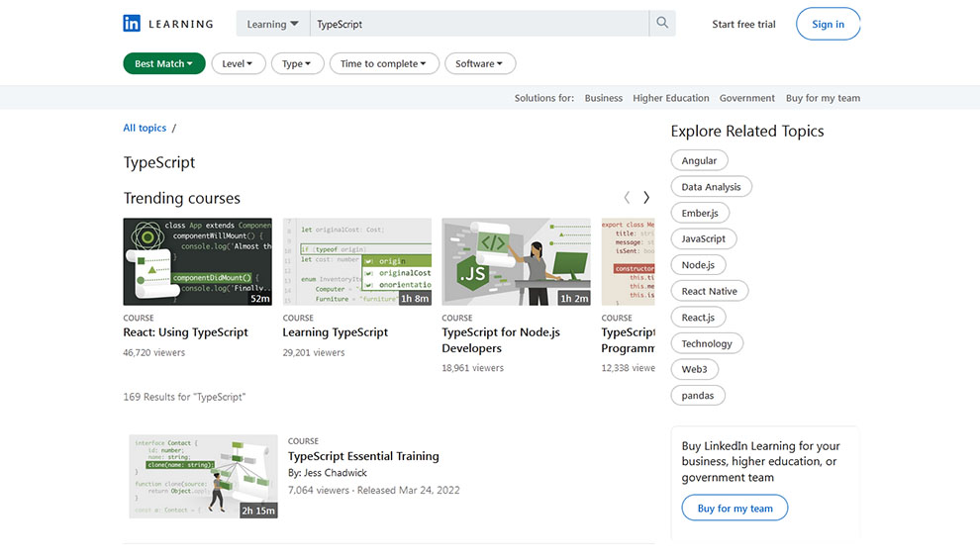The image size is (980, 560).
Task: Open TypeScript Essential Training thumbnail
Action: point(203,476)
